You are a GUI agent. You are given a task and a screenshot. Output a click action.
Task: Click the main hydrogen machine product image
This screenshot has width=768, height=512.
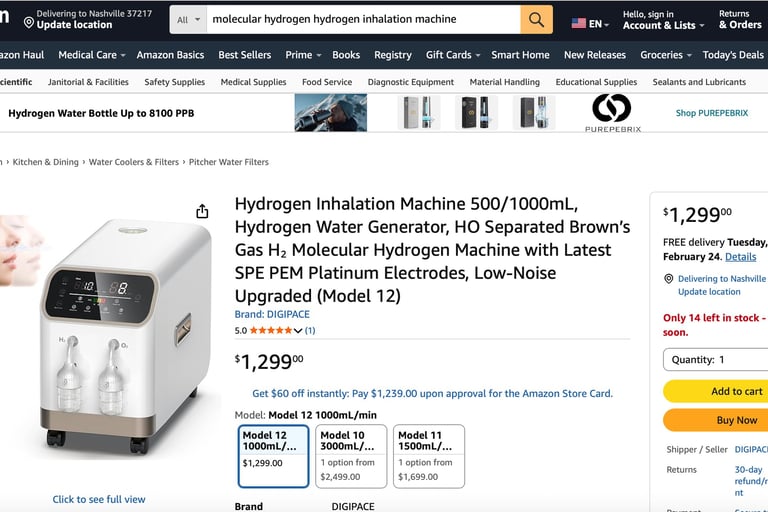click(125, 338)
